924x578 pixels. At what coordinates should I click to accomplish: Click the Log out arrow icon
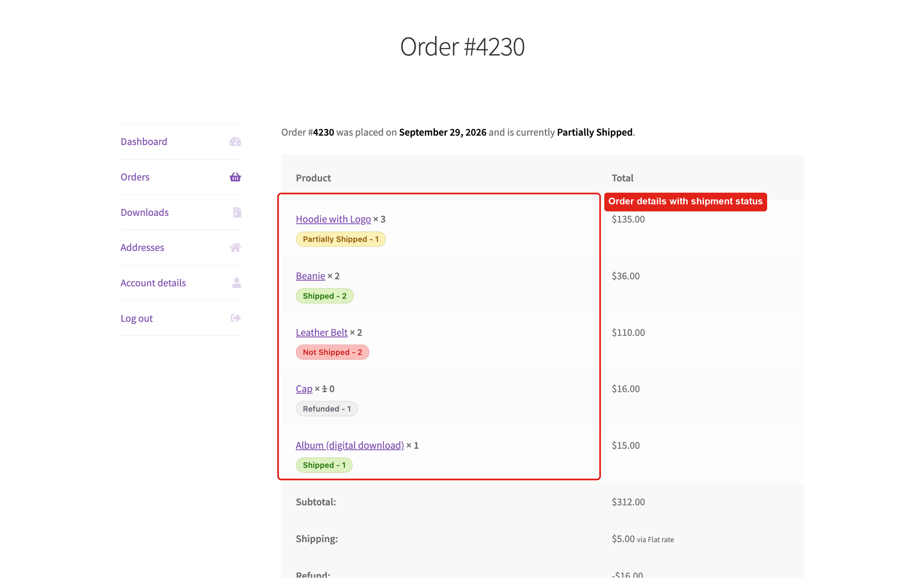pos(236,318)
